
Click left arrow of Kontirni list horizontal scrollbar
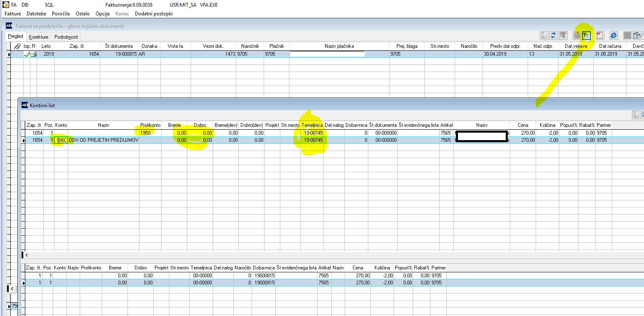click(x=27, y=255)
